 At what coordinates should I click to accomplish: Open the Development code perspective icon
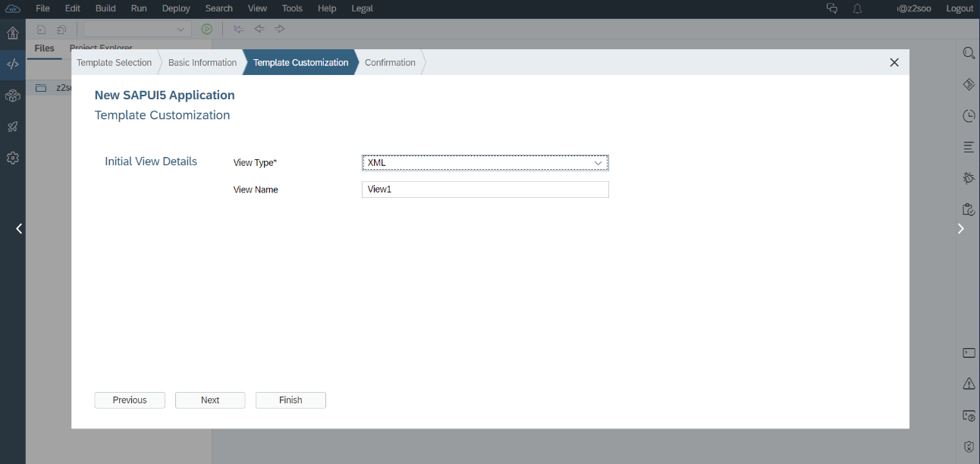click(12, 64)
